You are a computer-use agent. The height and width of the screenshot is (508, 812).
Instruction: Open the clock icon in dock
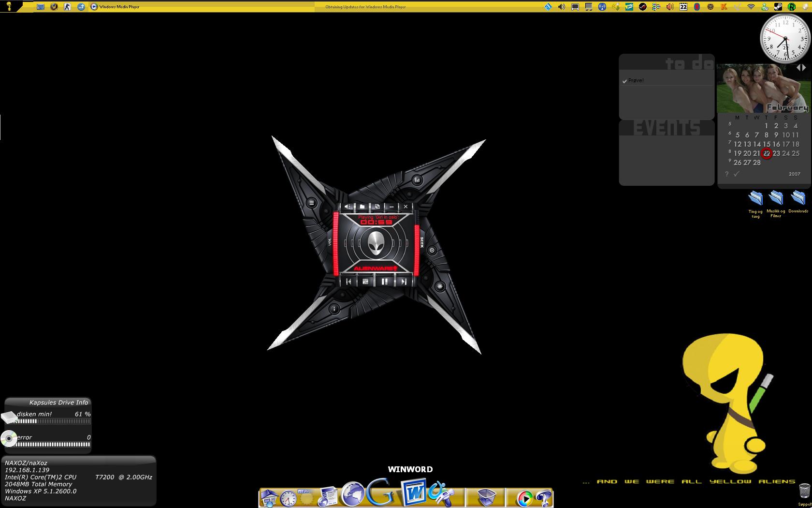coord(289,498)
